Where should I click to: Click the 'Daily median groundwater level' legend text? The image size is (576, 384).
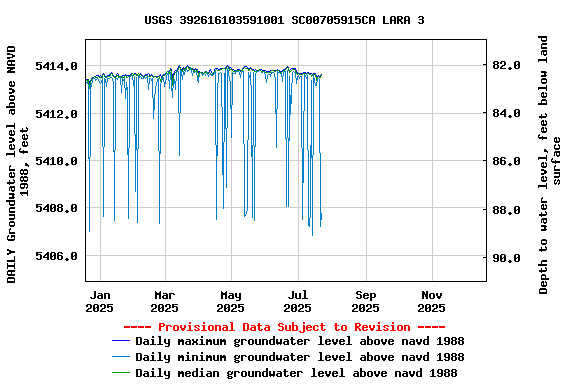296,373
